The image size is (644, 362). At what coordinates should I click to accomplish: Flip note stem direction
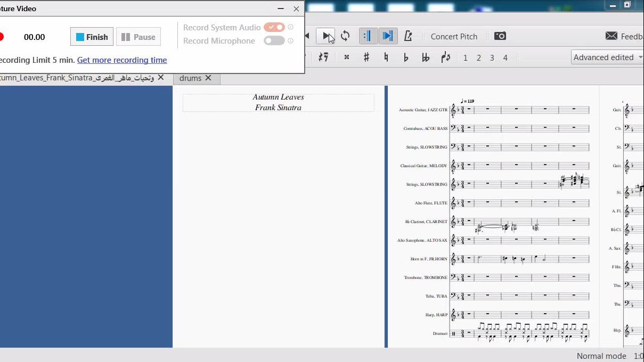coord(446,57)
